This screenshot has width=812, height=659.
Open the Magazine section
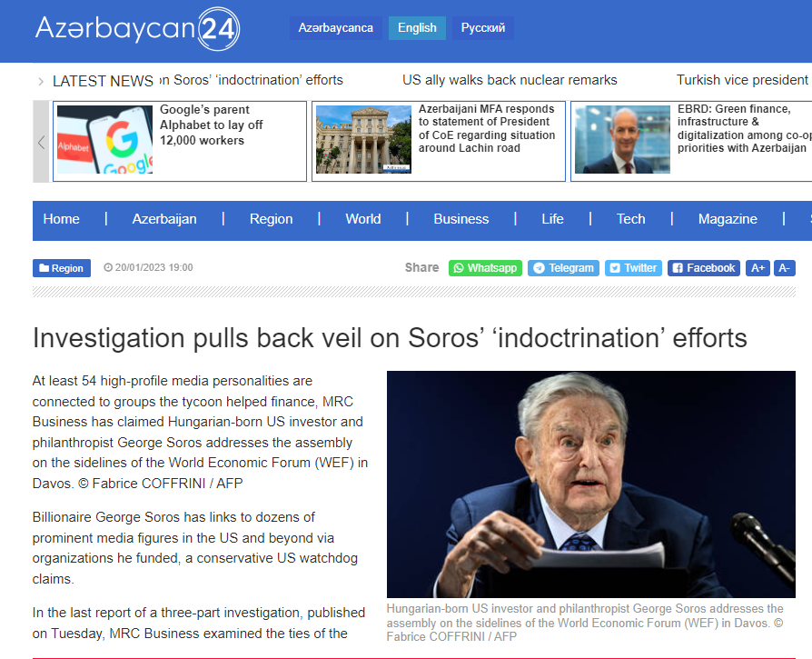coord(728,219)
